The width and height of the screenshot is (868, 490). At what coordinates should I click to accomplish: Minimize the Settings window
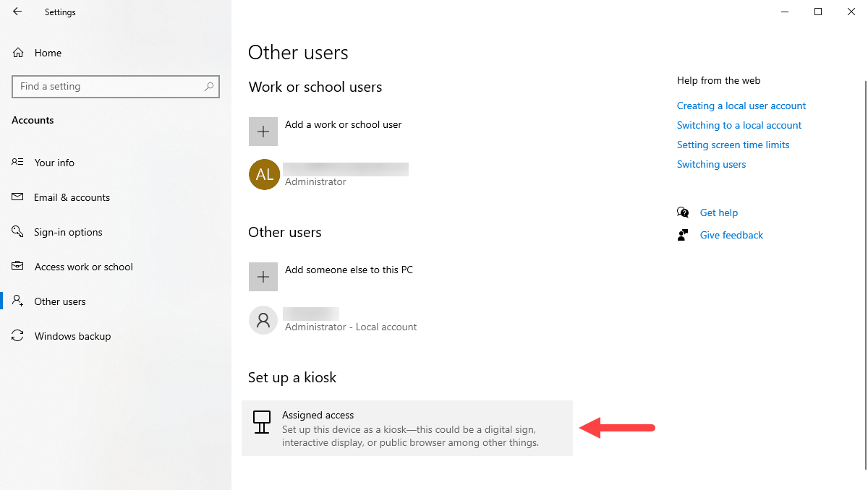click(x=784, y=12)
